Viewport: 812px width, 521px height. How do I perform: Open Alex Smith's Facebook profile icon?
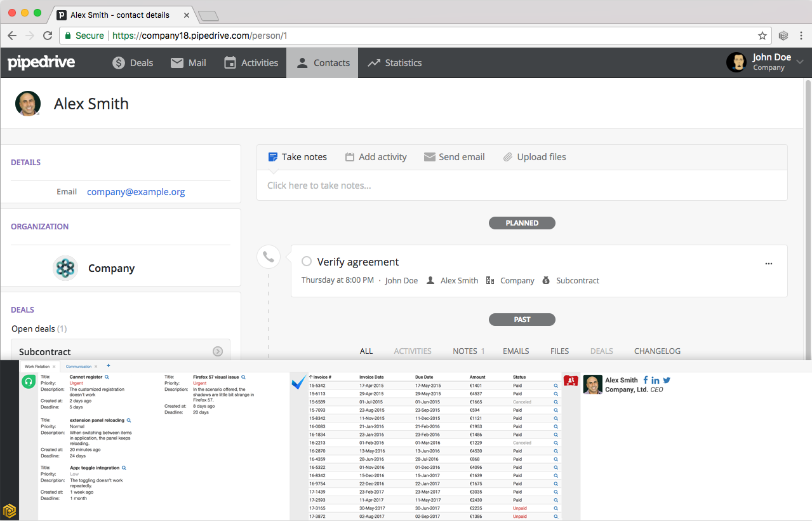point(646,380)
